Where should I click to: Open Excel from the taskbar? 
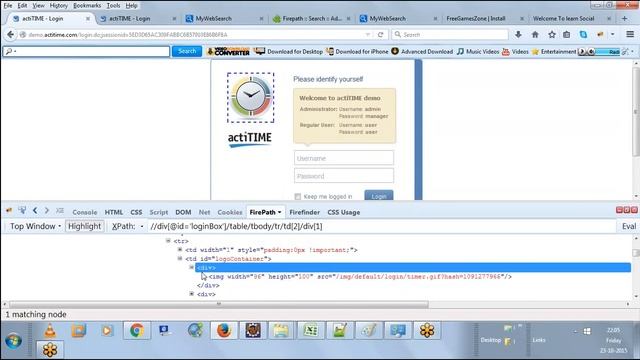[x=311, y=331]
